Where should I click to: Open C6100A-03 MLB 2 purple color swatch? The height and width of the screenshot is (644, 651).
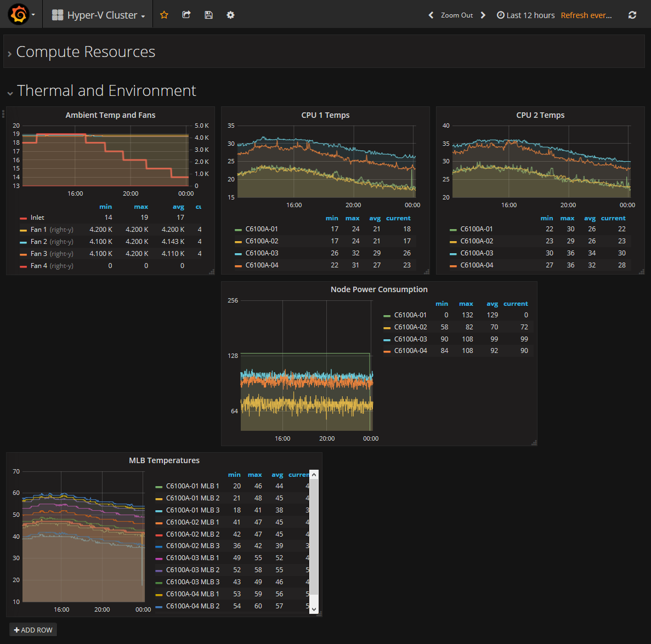coord(158,571)
